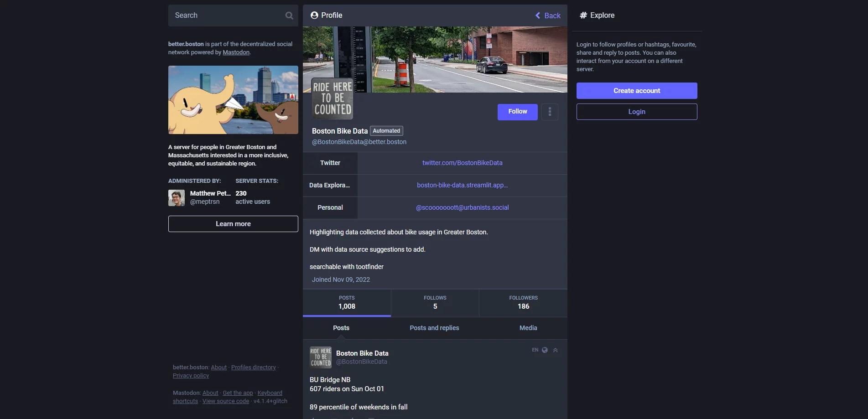868x419 pixels.
Task: Click Matthew Pet... administrator avatar
Action: point(177,198)
